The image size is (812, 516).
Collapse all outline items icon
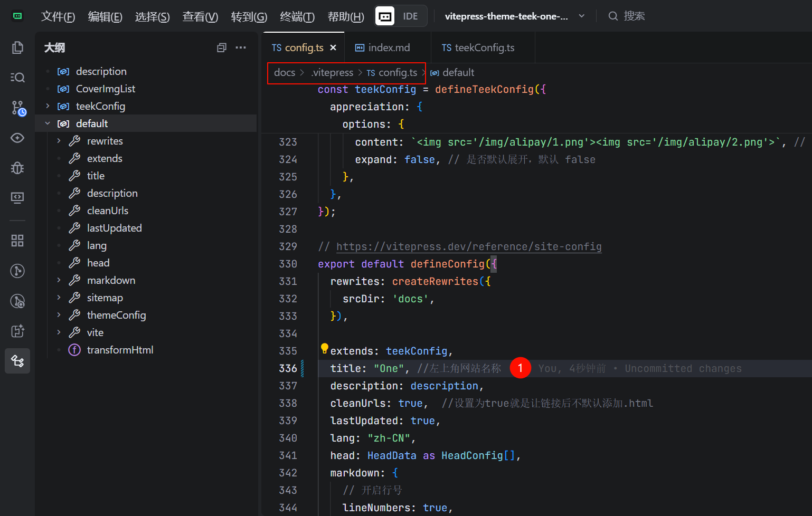222,47
